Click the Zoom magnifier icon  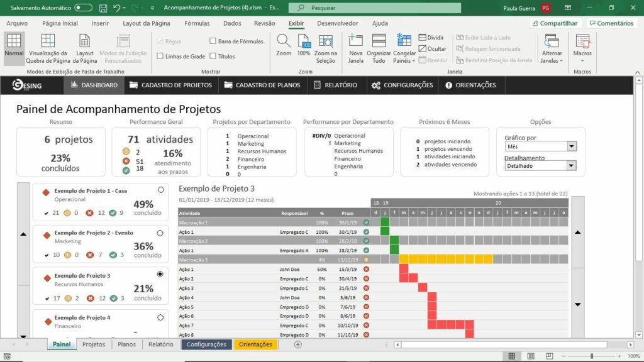[284, 41]
